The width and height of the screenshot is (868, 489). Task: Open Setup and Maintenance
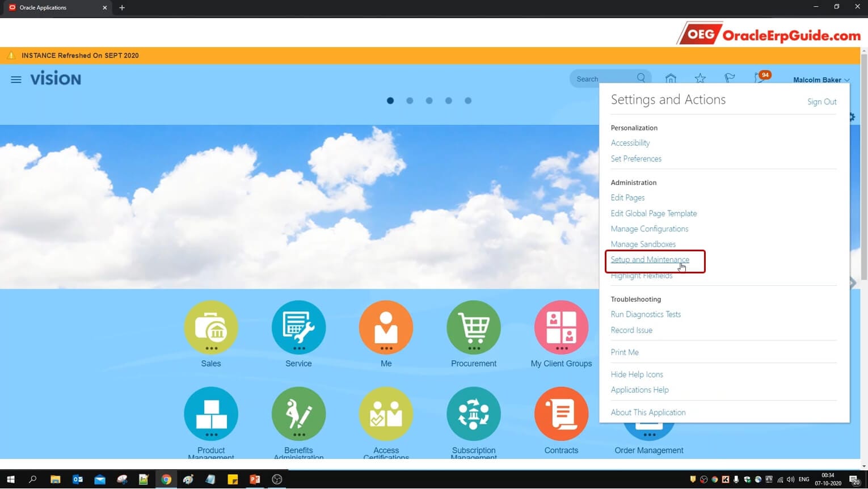(x=650, y=259)
